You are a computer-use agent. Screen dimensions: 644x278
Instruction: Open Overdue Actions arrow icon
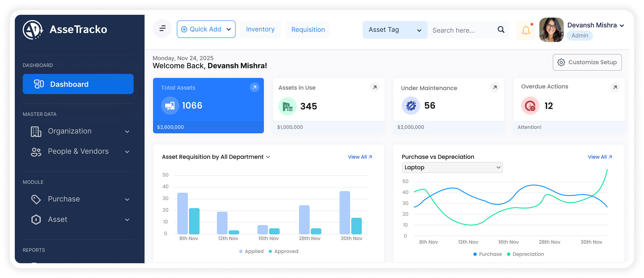pyautogui.click(x=615, y=87)
